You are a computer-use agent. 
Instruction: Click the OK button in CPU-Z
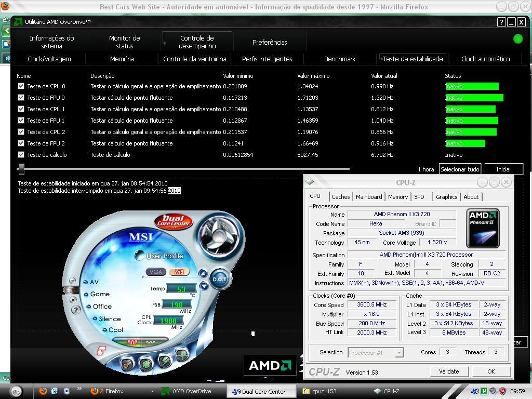(491, 371)
